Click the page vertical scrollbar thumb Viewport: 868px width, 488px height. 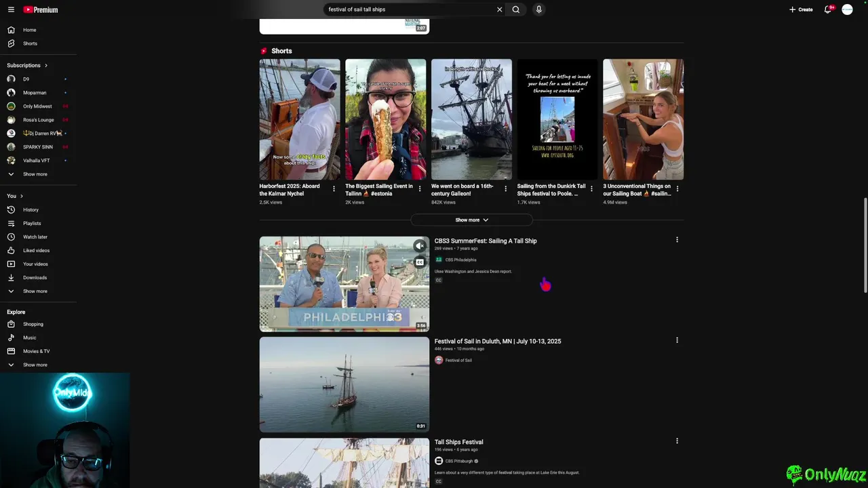click(x=865, y=245)
